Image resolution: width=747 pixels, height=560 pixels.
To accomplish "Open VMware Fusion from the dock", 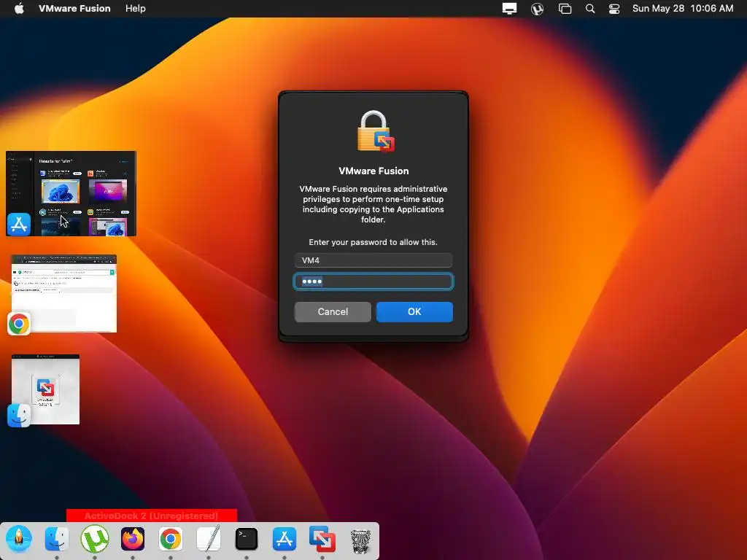I will pyautogui.click(x=322, y=539).
